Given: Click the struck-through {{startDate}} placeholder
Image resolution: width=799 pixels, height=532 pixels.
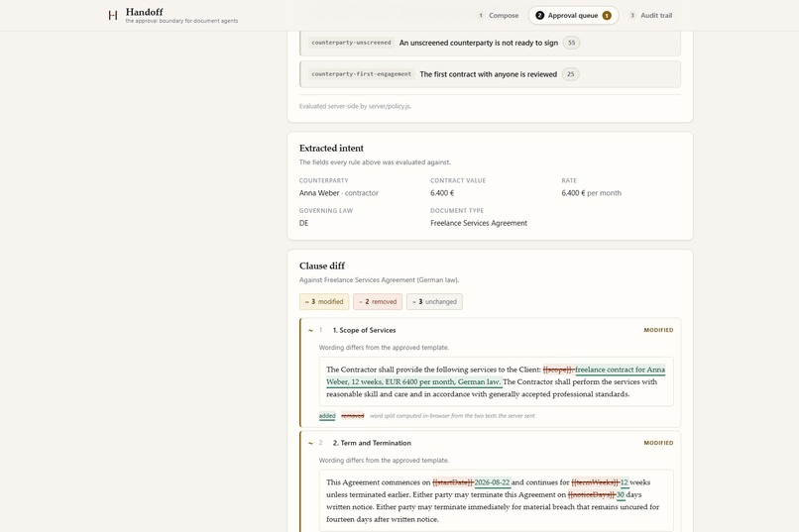Looking at the screenshot, I should [453, 482].
